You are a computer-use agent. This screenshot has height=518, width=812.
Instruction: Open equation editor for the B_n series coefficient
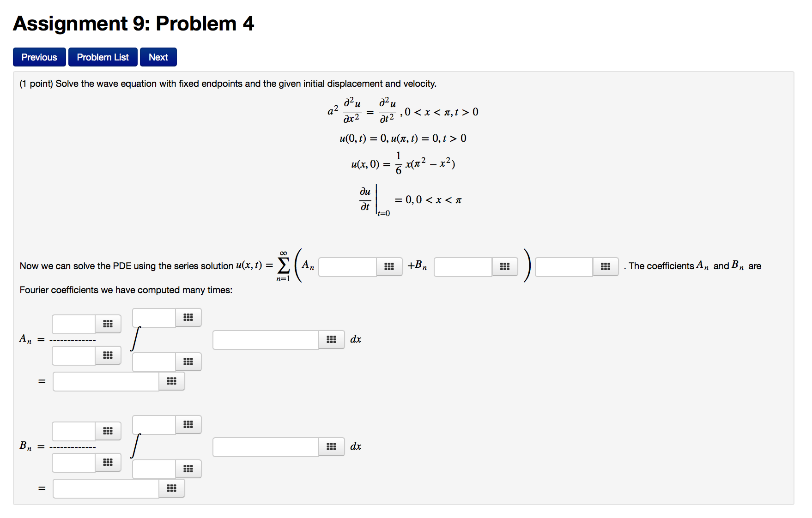pos(505,266)
